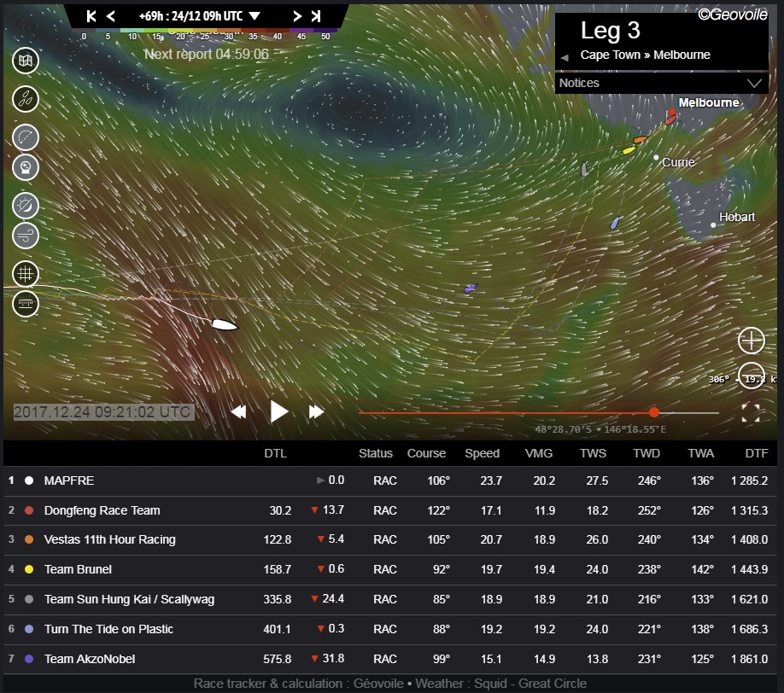The height and width of the screenshot is (693, 784).
Task: Click MAPFRE's DTF value 1 285.2
Action: point(749,480)
